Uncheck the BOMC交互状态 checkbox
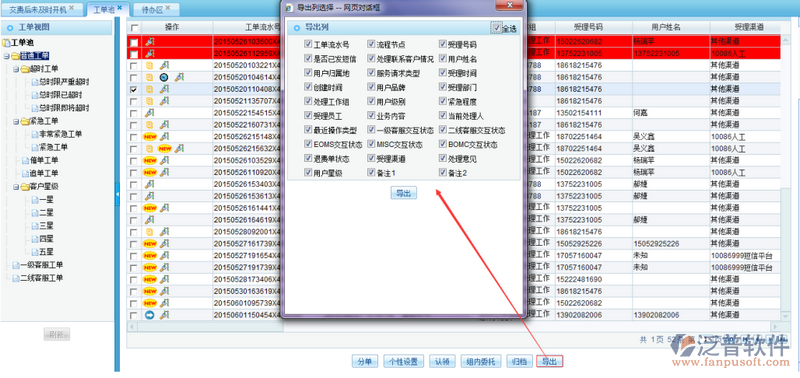The image size is (800, 378). coord(442,144)
